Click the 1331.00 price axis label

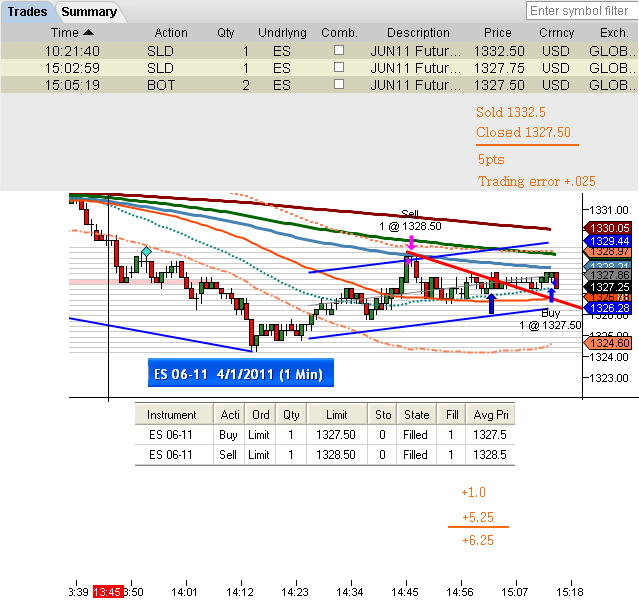pos(609,210)
